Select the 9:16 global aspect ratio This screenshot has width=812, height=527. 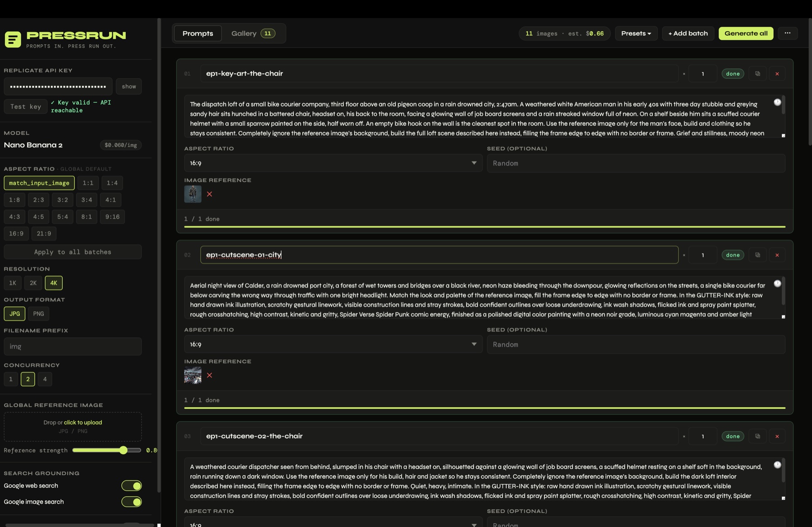coord(112,217)
